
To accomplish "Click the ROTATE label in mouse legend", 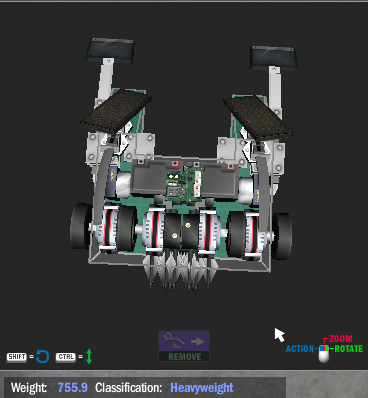I will [x=348, y=349].
